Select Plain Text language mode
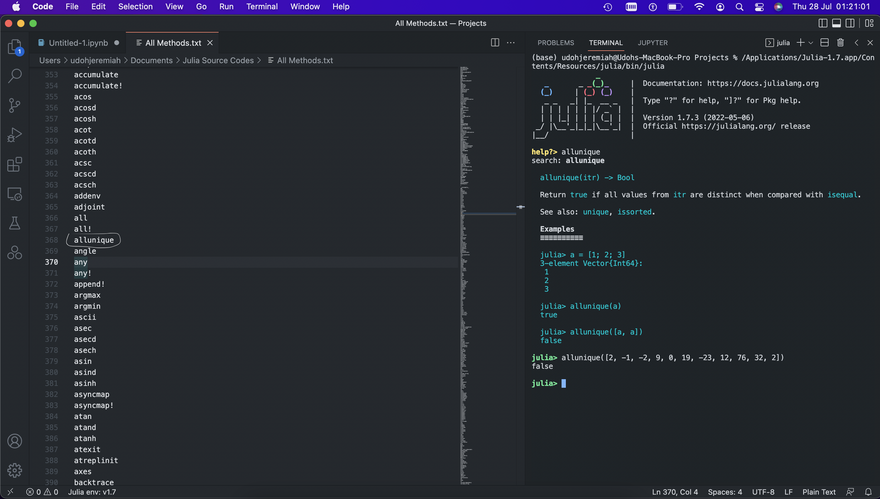 tap(819, 492)
